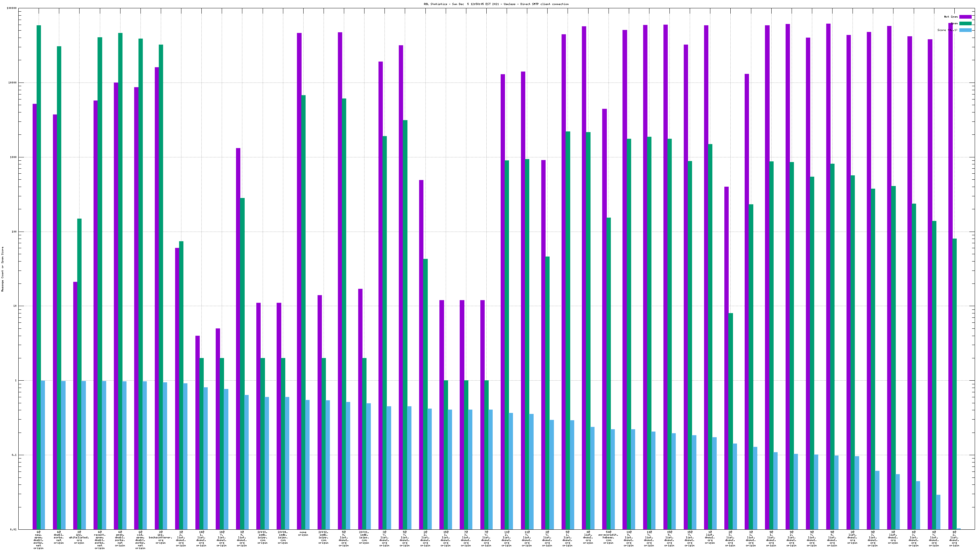The image size is (980, 551).
Task: Click the 'Not Spam' legend label
Action: [x=951, y=17]
